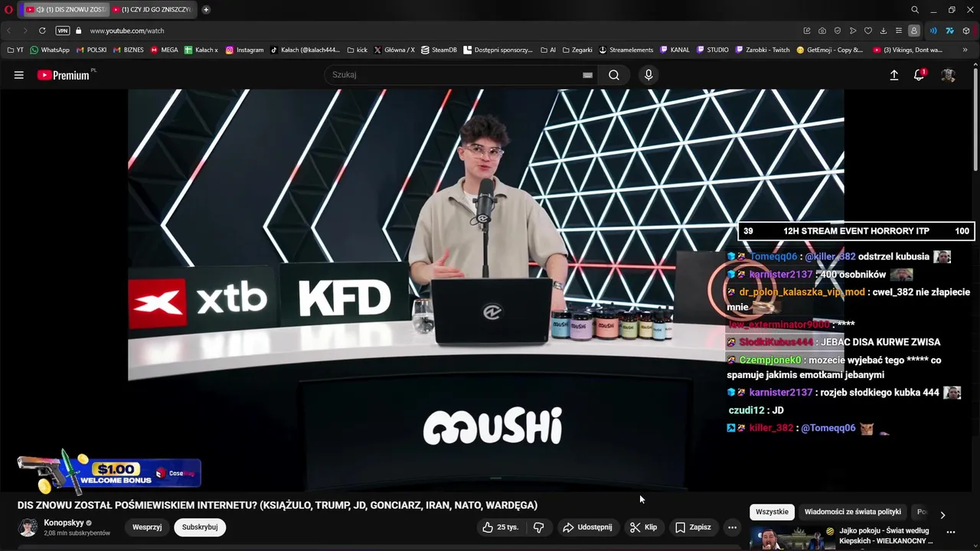Image resolution: width=980 pixels, height=551 pixels.
Task: Start voice search with microphone icon
Action: [648, 75]
